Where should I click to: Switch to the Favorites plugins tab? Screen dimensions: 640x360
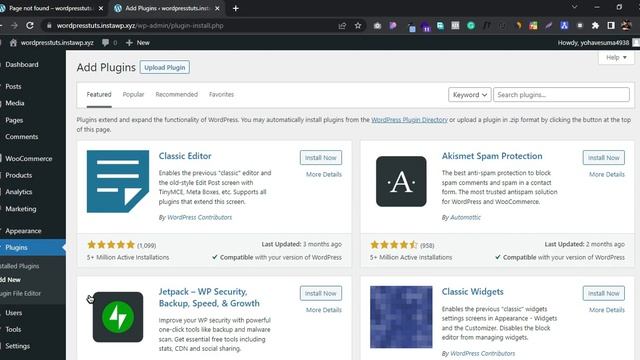pos(221,94)
